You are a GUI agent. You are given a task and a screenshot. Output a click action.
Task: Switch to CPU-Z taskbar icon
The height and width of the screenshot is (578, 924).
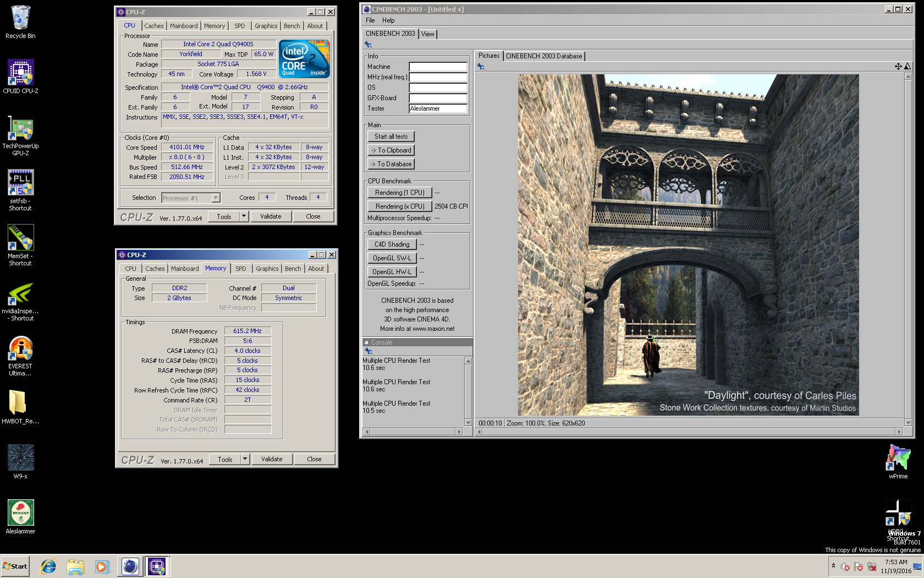[x=157, y=566]
